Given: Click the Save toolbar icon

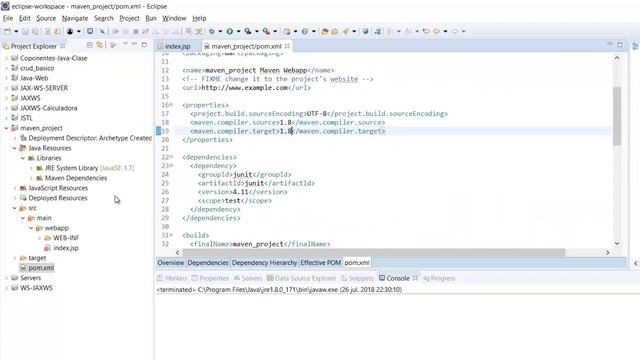Looking at the screenshot, I should click(25, 31).
